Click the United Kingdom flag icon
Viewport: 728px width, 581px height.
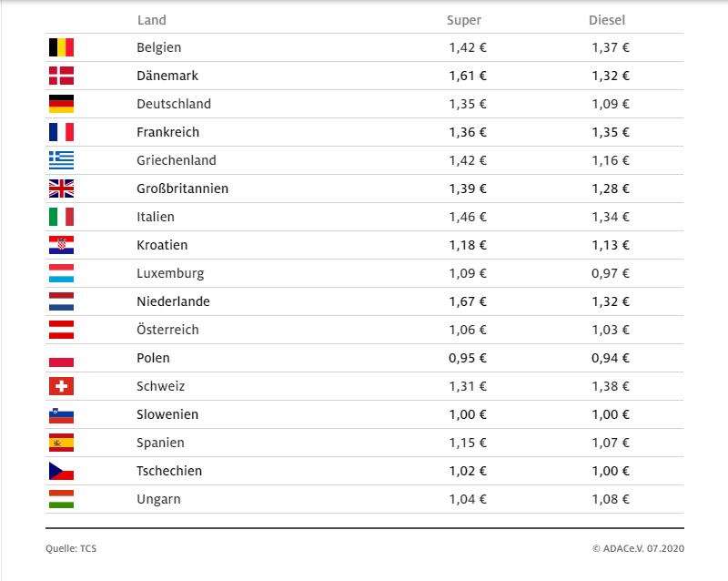pos(61,189)
